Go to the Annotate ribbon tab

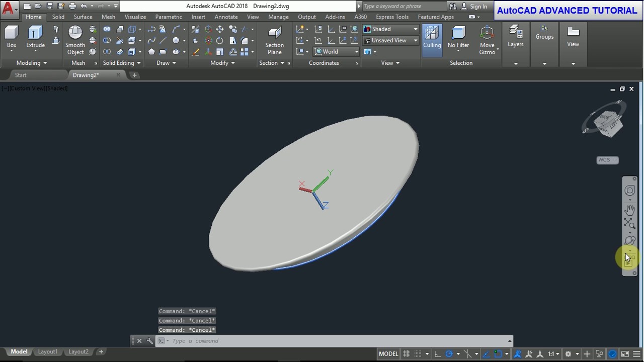226,17
